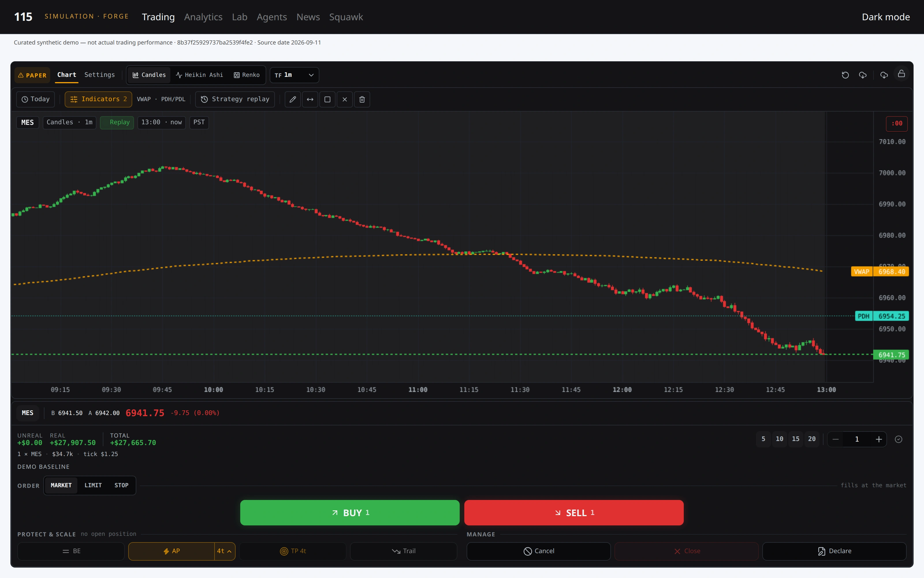
Task: Select the horizontal arrow measure tool
Action: pos(310,99)
